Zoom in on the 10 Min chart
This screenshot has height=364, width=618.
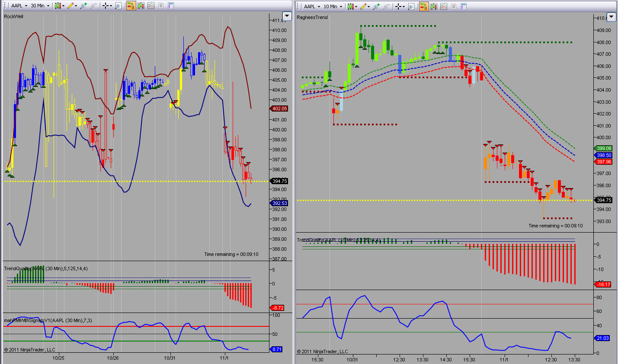(376, 6)
